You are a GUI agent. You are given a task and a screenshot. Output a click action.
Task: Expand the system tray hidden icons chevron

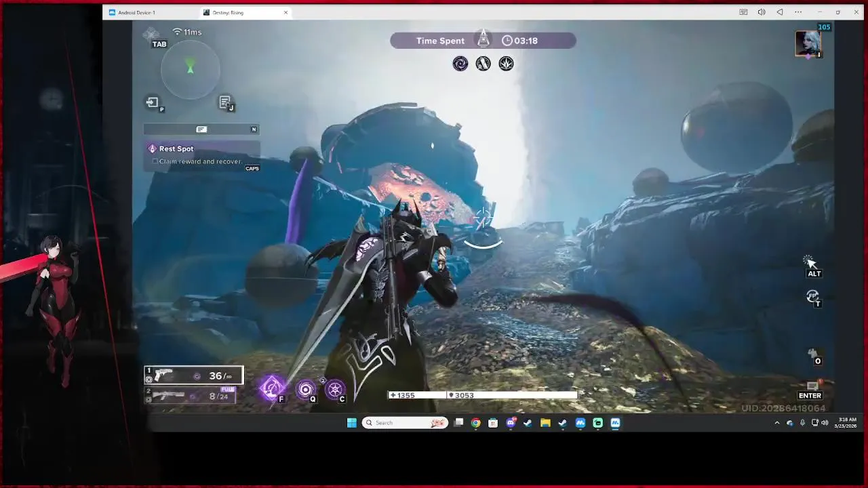click(x=777, y=423)
